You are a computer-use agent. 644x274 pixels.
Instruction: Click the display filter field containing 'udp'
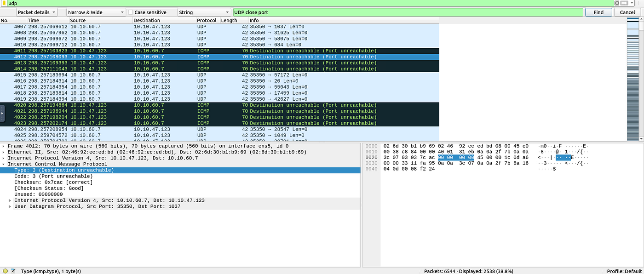point(310,3)
